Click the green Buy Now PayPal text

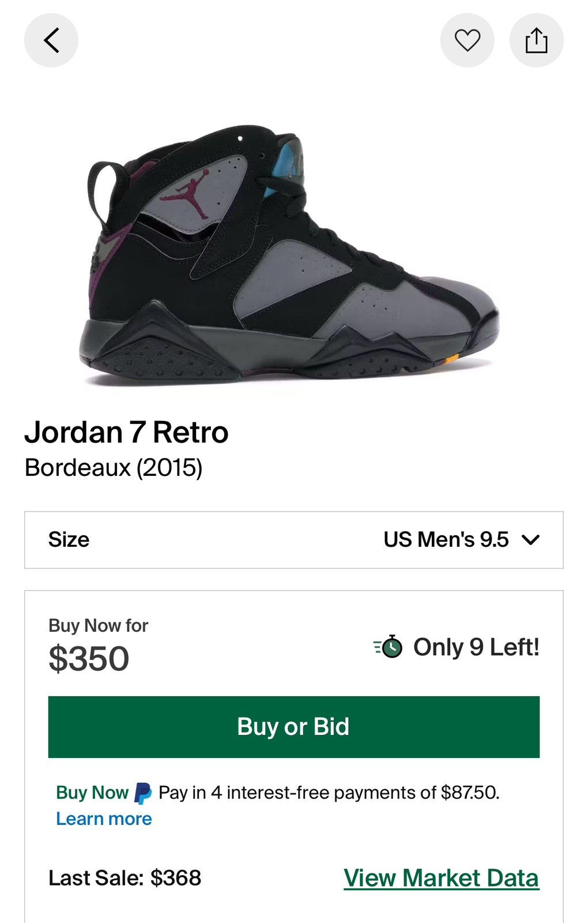[92, 793]
